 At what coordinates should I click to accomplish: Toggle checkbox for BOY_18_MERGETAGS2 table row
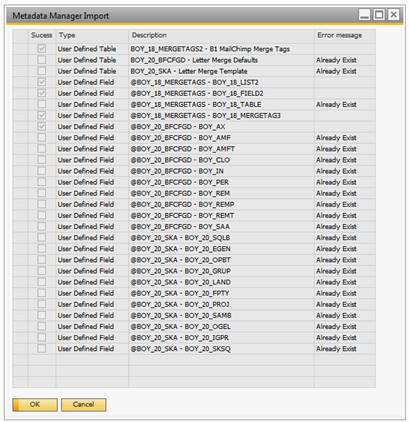click(x=42, y=49)
